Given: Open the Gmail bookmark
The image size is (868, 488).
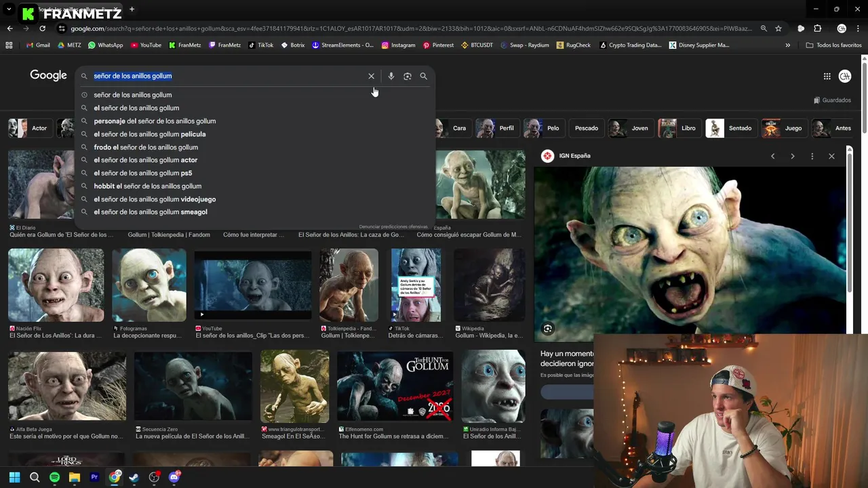Looking at the screenshot, I should tap(38, 45).
